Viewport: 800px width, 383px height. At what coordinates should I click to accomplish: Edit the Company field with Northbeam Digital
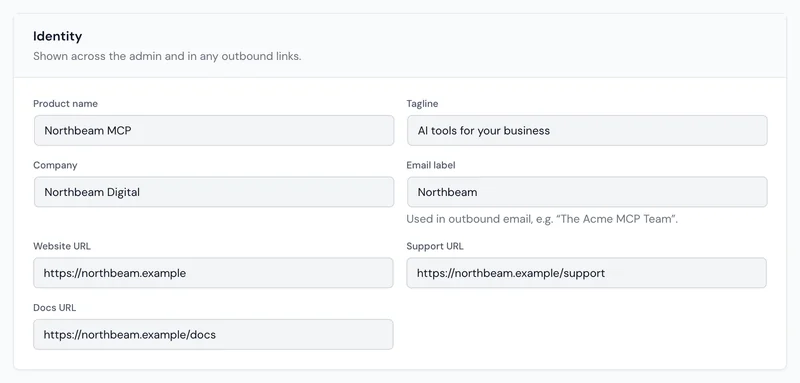[214, 192]
